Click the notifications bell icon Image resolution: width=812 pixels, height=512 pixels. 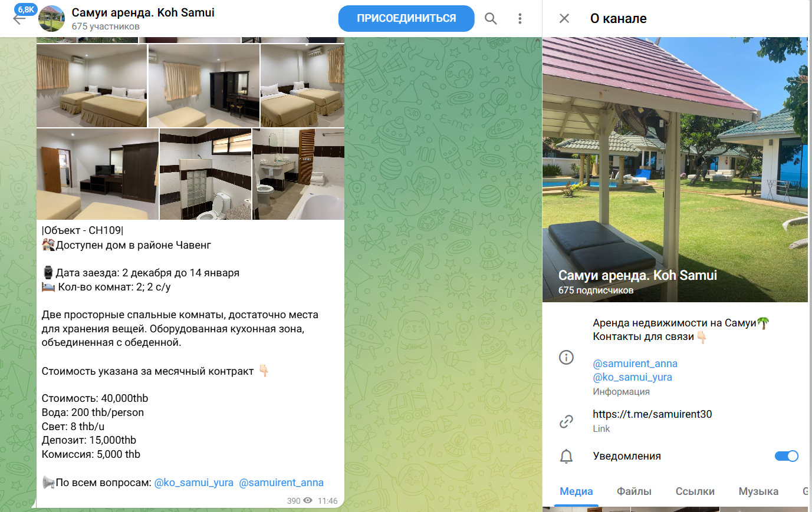566,456
